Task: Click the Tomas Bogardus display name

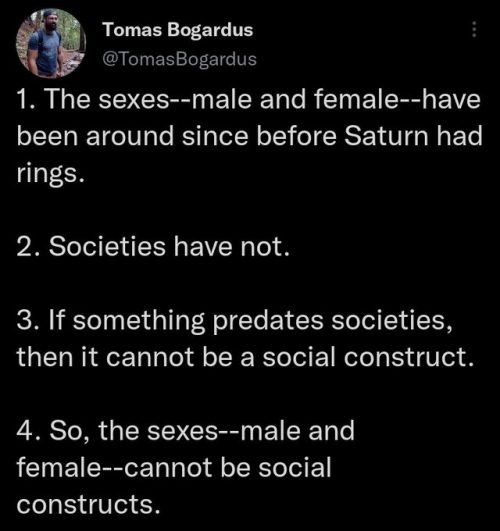Action: [x=178, y=30]
